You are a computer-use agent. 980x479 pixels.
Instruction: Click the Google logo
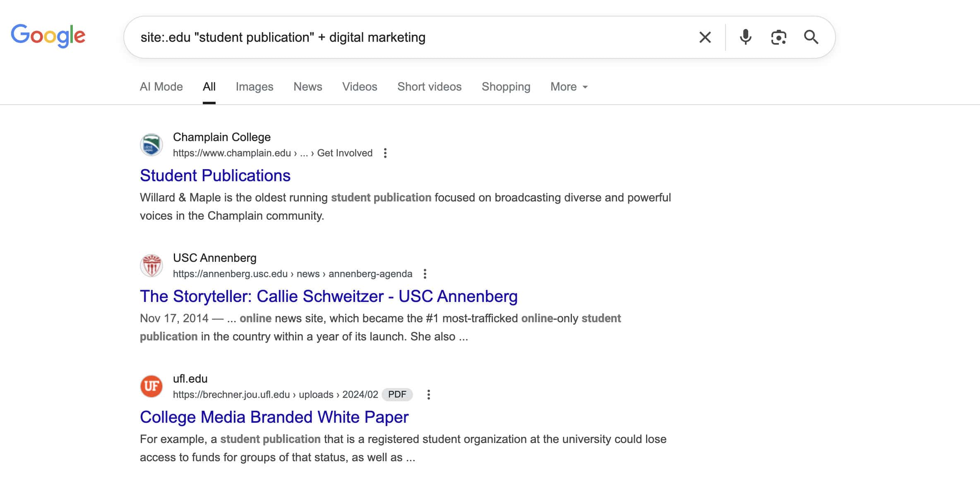(x=48, y=36)
